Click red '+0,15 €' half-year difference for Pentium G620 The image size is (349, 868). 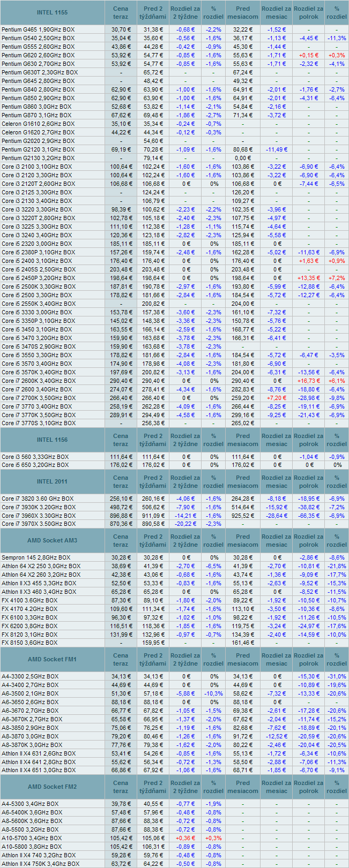pyautogui.click(x=309, y=55)
